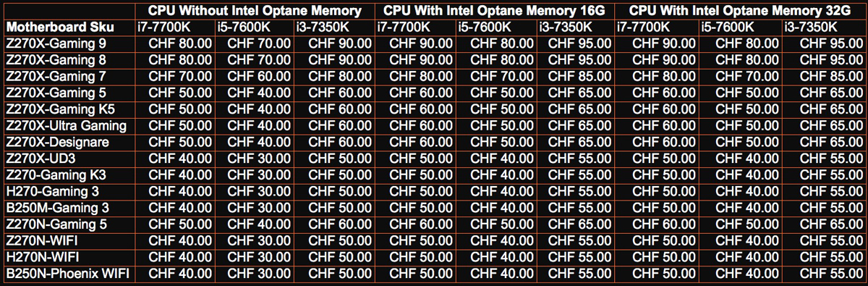Click the Z270X-Ultra Gaming row label
Image resolution: width=868 pixels, height=286 pixels.
click(66, 125)
